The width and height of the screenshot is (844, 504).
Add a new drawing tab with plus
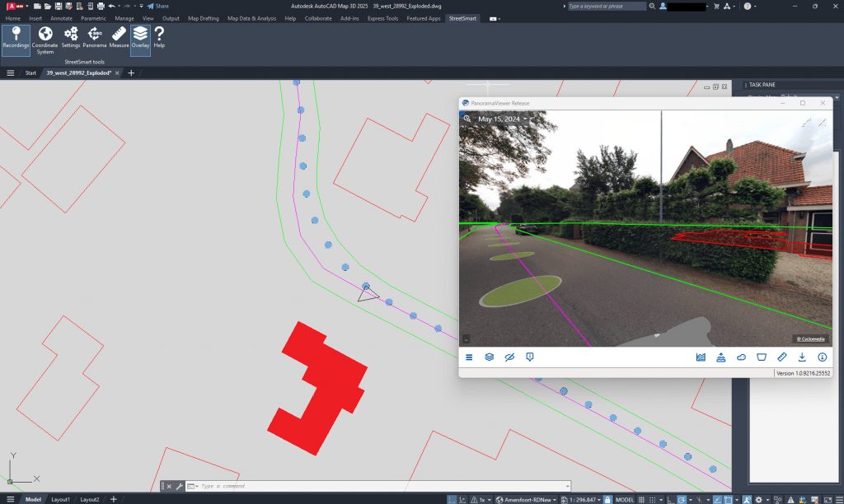pyautogui.click(x=131, y=72)
